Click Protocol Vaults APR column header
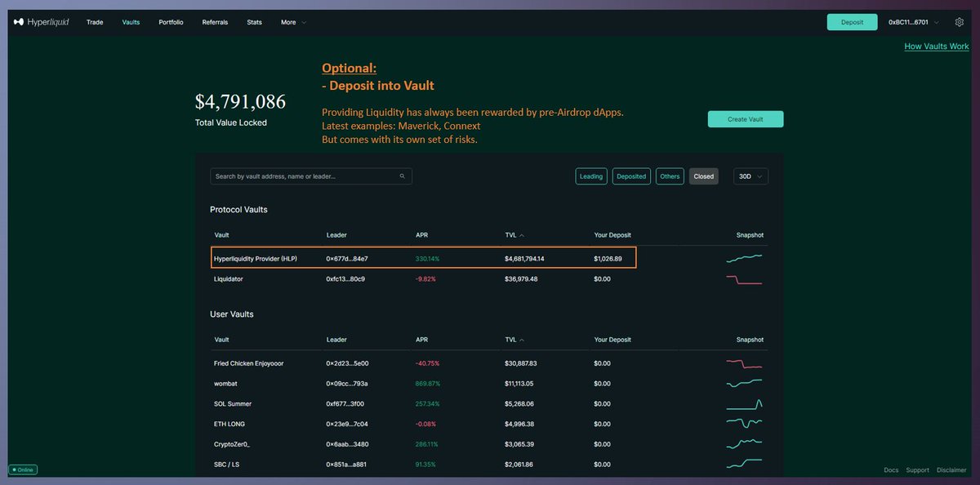Image resolution: width=980 pixels, height=485 pixels. 421,235
